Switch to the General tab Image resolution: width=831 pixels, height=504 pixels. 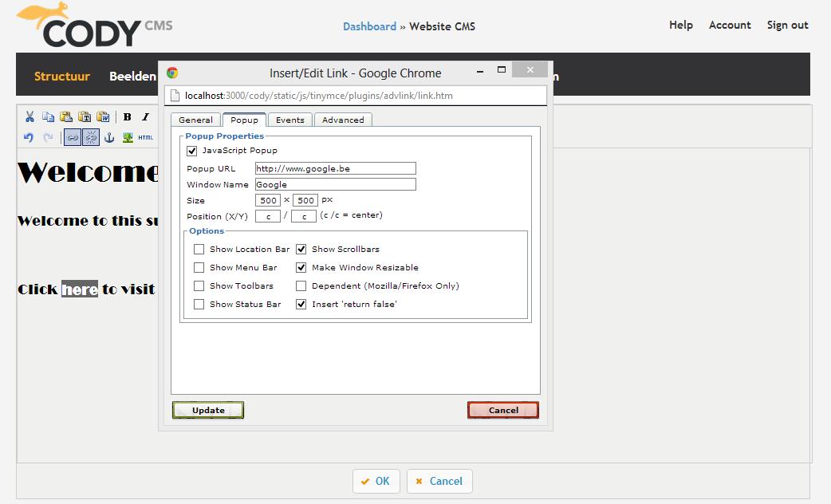click(195, 120)
